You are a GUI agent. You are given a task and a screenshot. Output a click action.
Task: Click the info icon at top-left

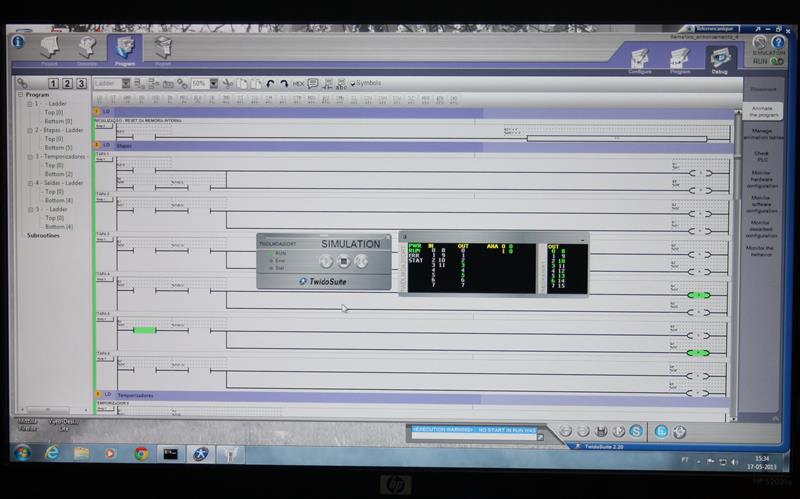[x=18, y=43]
